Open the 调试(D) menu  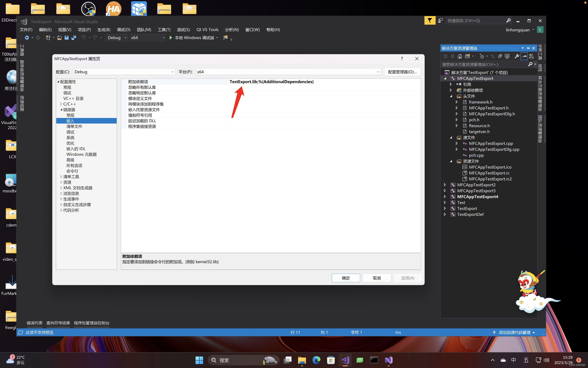[123, 30]
